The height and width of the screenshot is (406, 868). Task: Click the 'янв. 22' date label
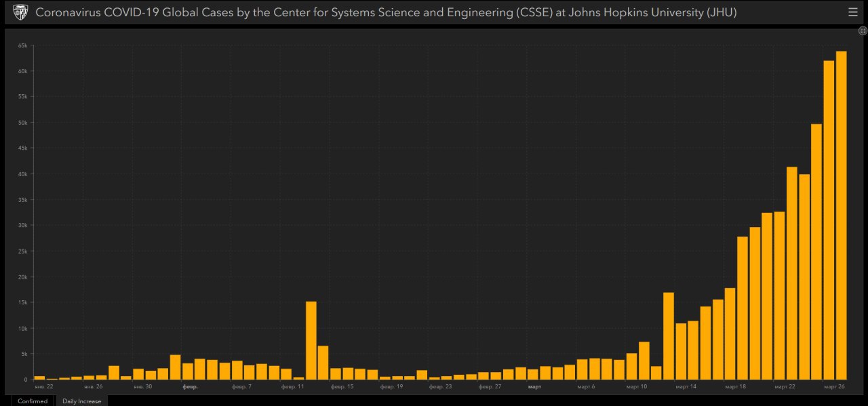pyautogui.click(x=44, y=386)
